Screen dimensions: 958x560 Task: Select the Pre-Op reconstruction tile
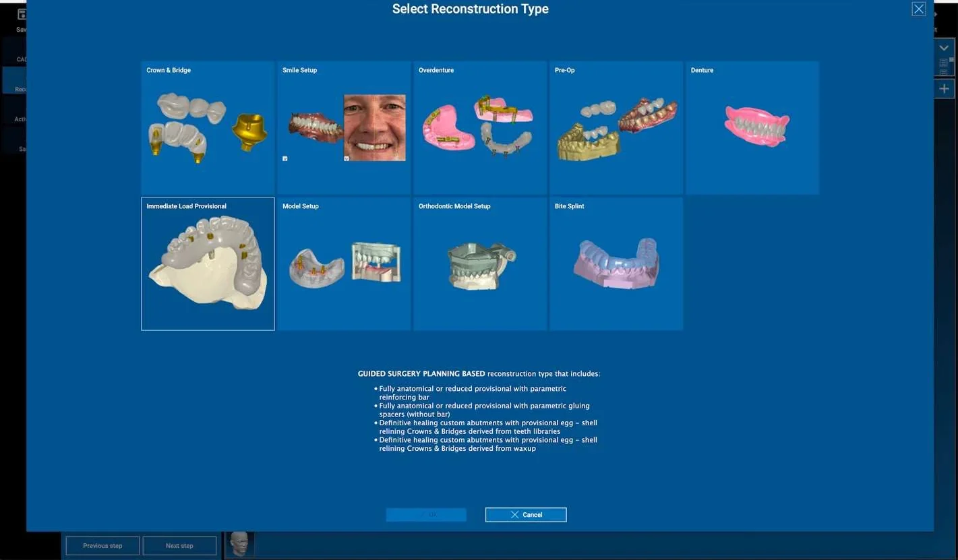[x=616, y=128]
